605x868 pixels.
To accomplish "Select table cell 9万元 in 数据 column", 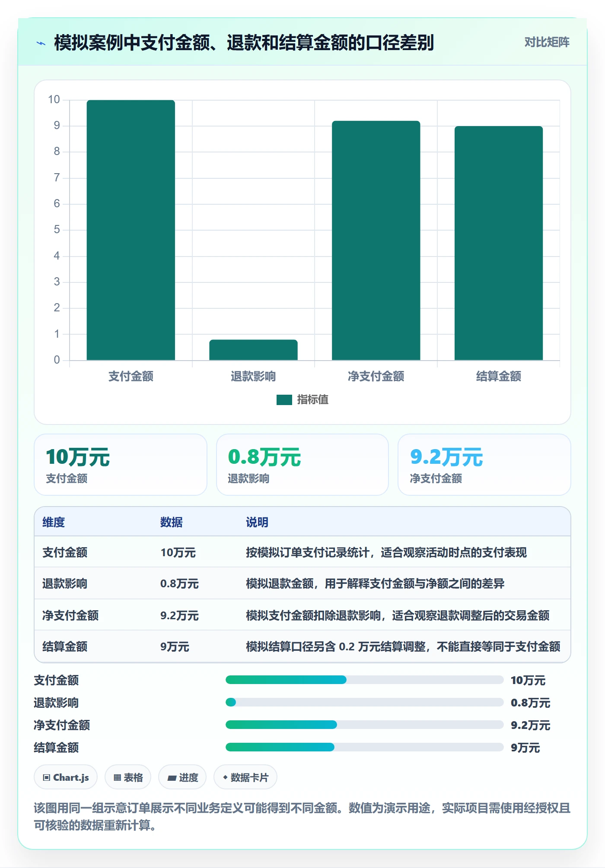I will 175,646.
